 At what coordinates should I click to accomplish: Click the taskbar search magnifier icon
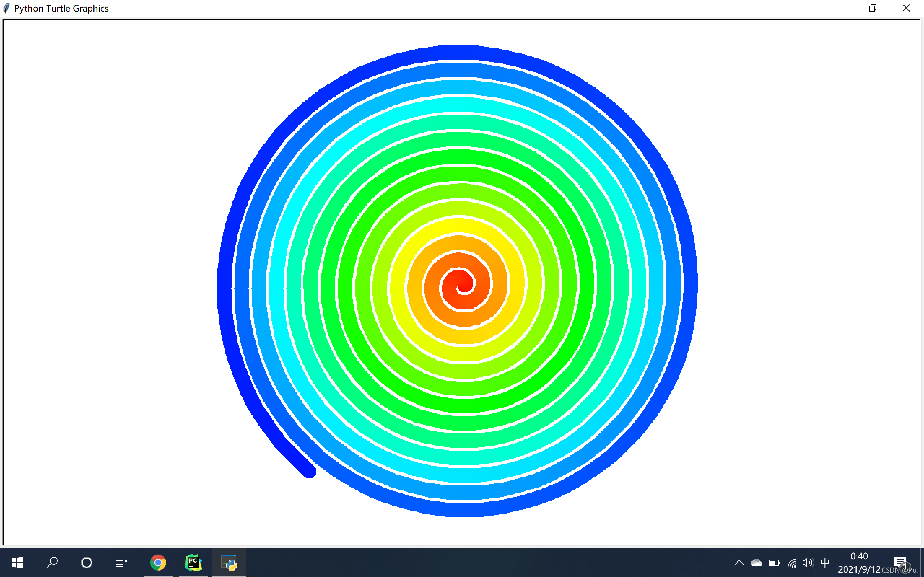click(52, 563)
